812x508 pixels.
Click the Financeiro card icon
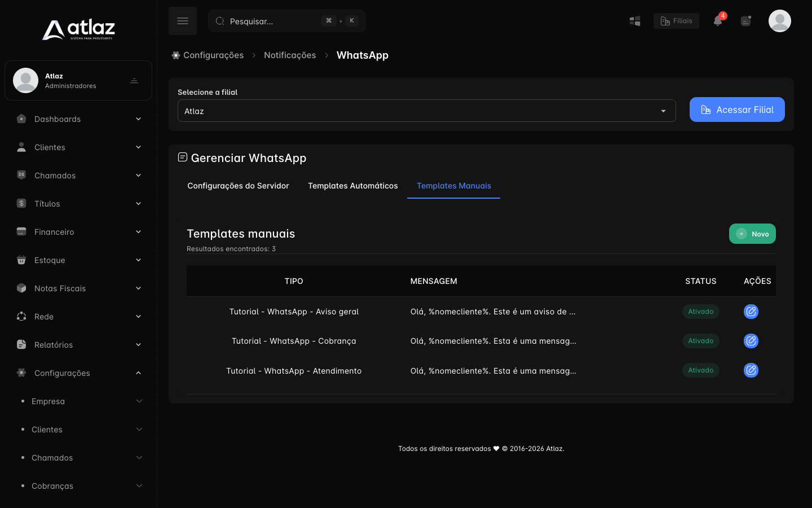pyautogui.click(x=21, y=231)
